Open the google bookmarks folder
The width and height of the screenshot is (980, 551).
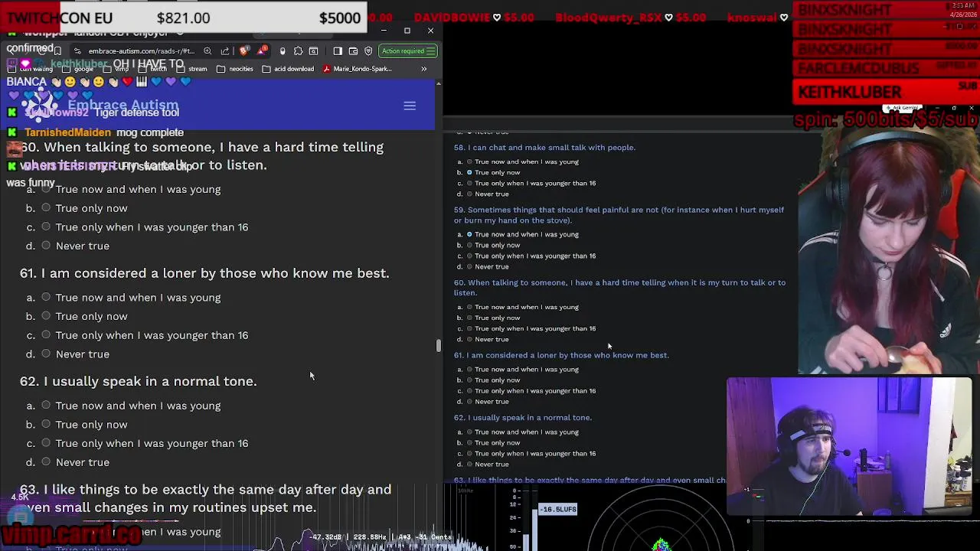[x=78, y=69]
